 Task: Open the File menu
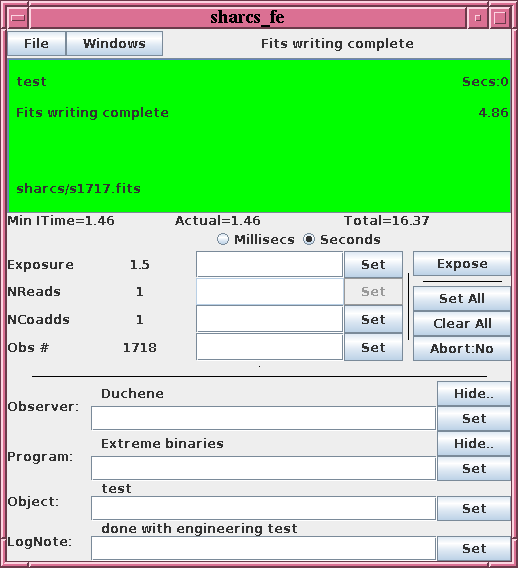(x=36, y=43)
